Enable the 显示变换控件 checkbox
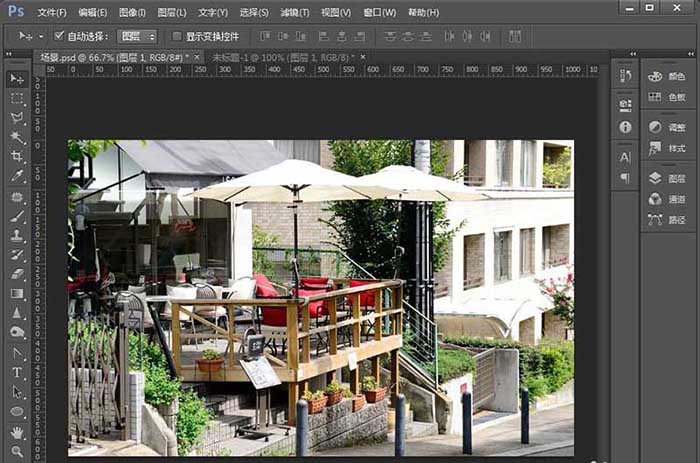 point(177,36)
